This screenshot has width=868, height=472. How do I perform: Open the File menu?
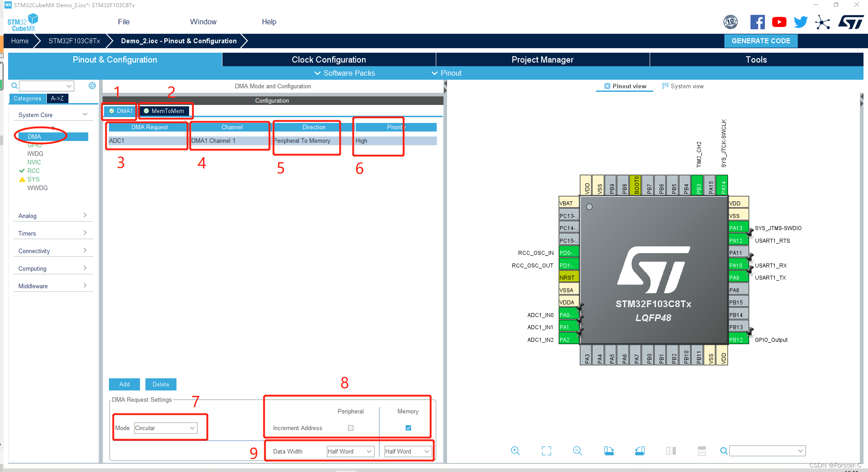(x=124, y=22)
